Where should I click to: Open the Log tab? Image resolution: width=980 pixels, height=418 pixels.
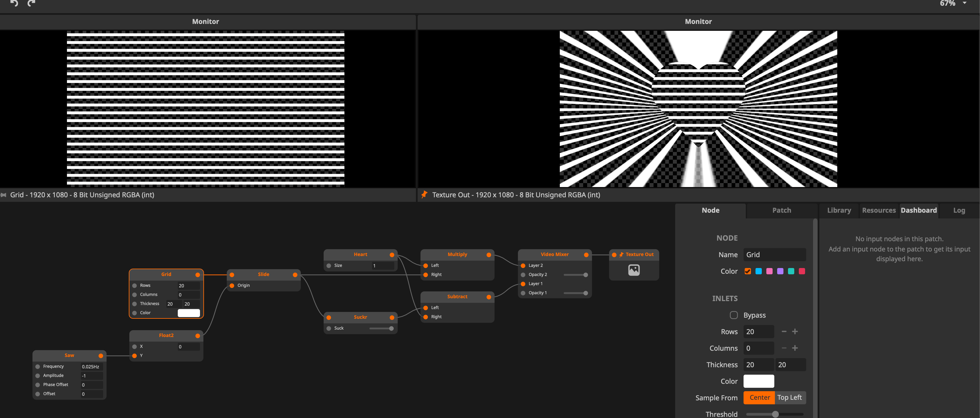click(959, 210)
